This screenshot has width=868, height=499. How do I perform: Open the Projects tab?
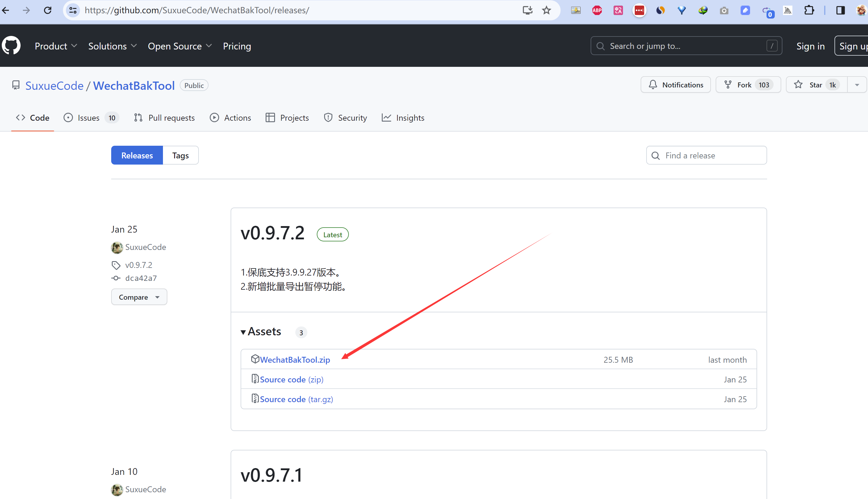(x=287, y=117)
